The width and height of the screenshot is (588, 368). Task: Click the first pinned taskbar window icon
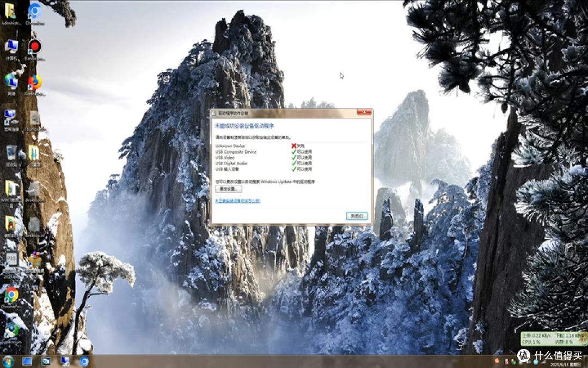pyautogui.click(x=27, y=361)
